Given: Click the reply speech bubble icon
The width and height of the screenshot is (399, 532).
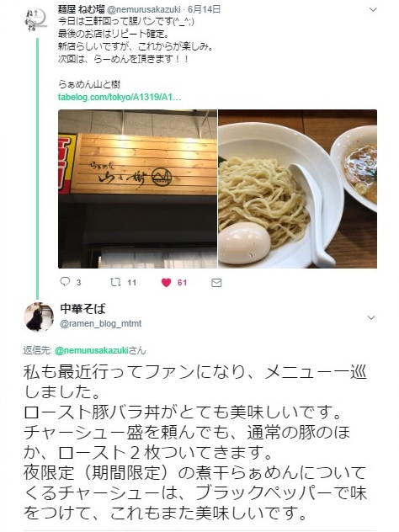Looking at the screenshot, I should coord(65,282).
